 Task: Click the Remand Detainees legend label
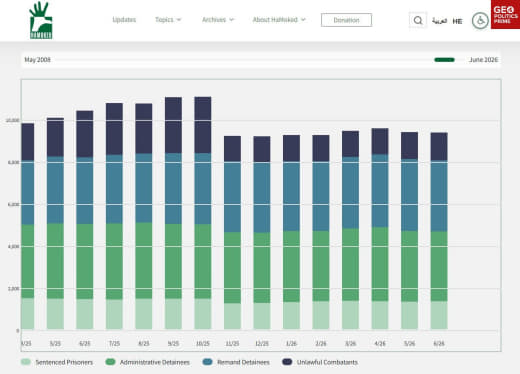click(243, 362)
